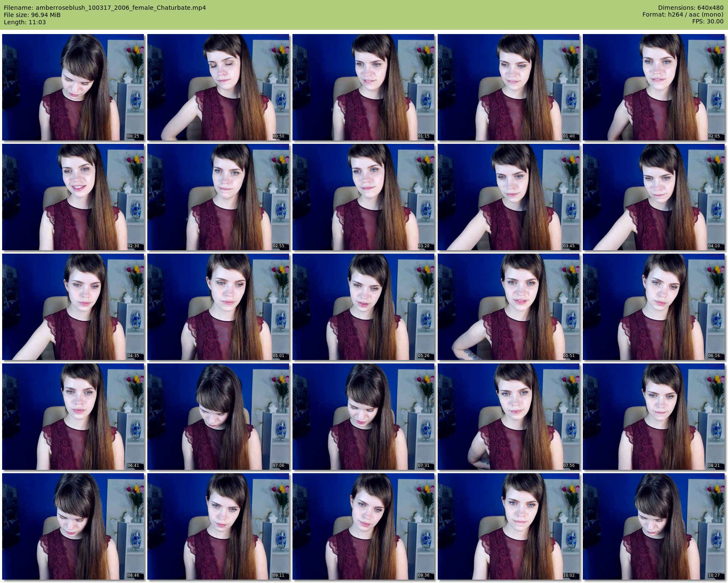Click the 'File size: 96.94 MiB' text
Screen dimensions: 728x583
(x=32, y=15)
